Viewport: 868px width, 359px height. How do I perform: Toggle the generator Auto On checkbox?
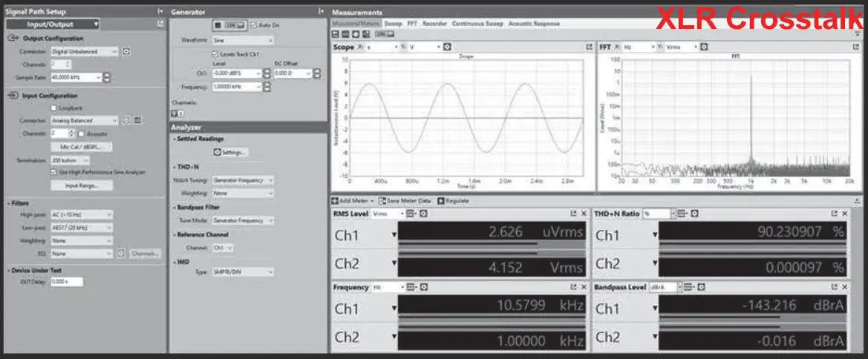click(x=254, y=24)
